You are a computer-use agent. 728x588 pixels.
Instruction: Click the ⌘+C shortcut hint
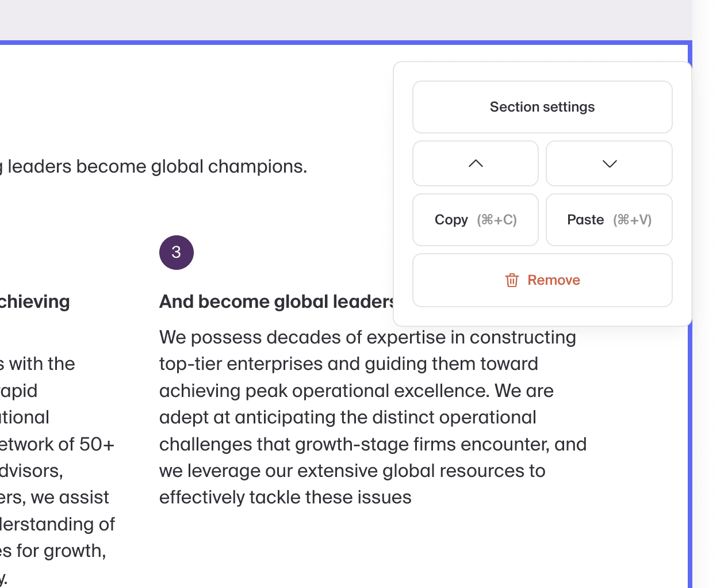tap(497, 220)
